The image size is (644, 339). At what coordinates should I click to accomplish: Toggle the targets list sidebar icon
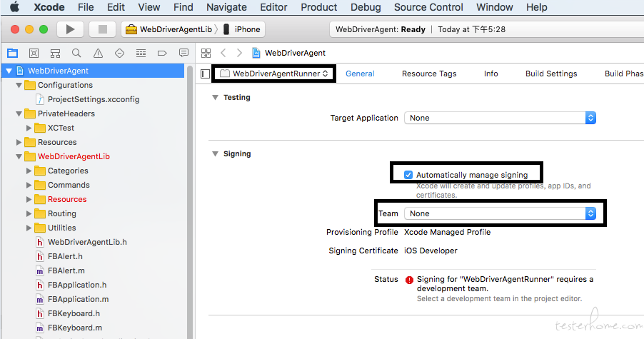(x=206, y=74)
